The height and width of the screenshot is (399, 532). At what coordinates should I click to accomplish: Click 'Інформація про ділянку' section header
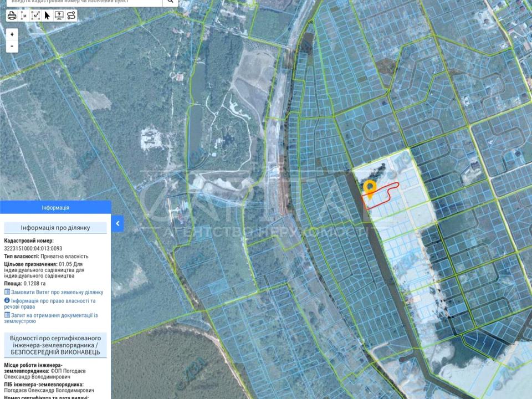[55, 228]
